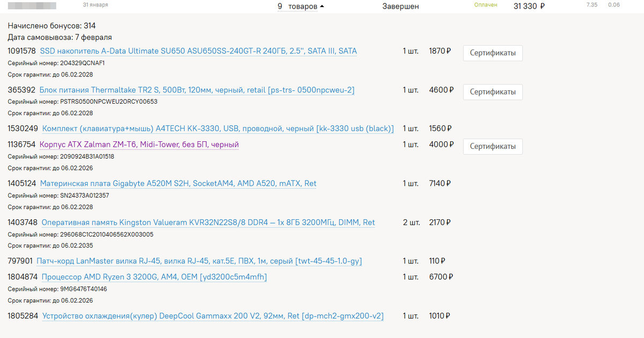Viewport: 644px width, 338px height.
Task: Select article number 1091578
Action: tap(22, 51)
